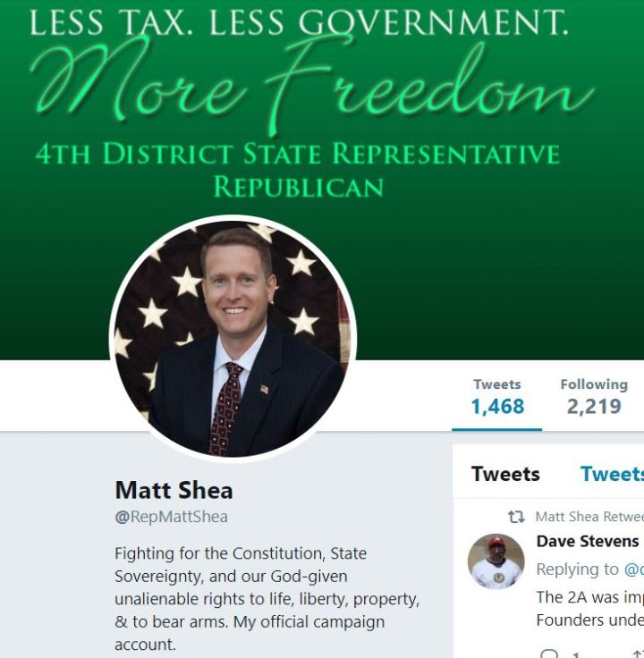The width and height of the screenshot is (644, 658).
Task: Open Matt Shea's circular profile photo
Action: pos(233,339)
